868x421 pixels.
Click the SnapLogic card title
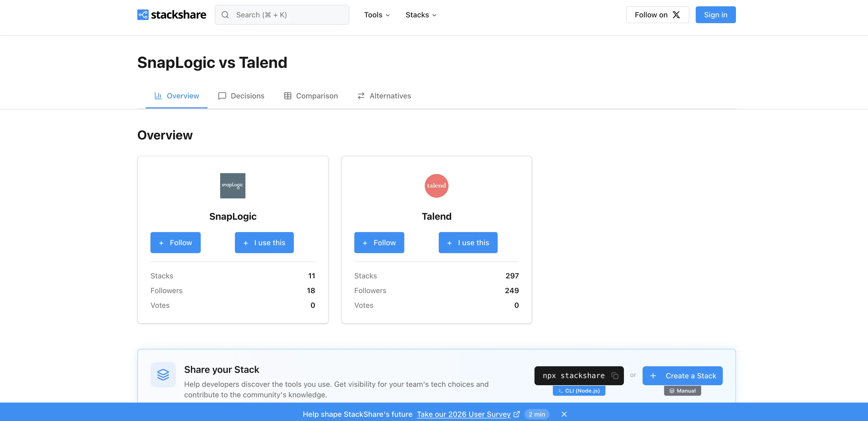click(233, 216)
